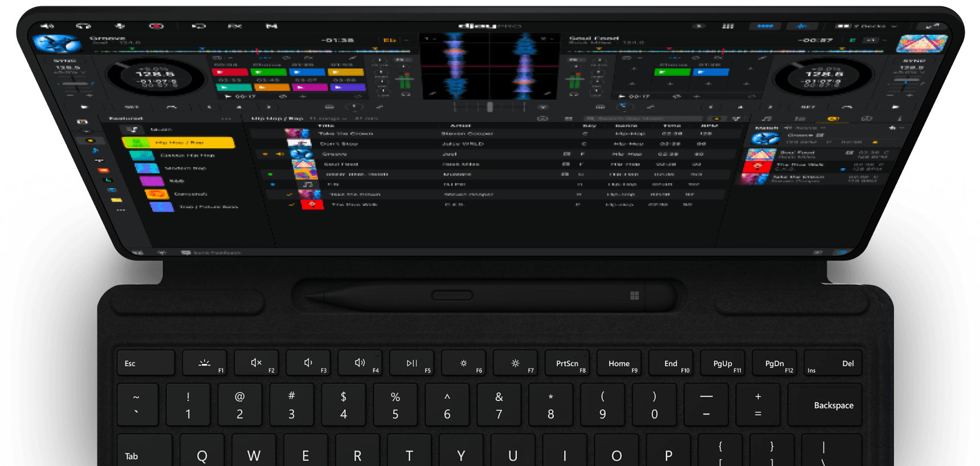Select the Music playlist
This screenshot has width=980, height=466.
tap(161, 129)
